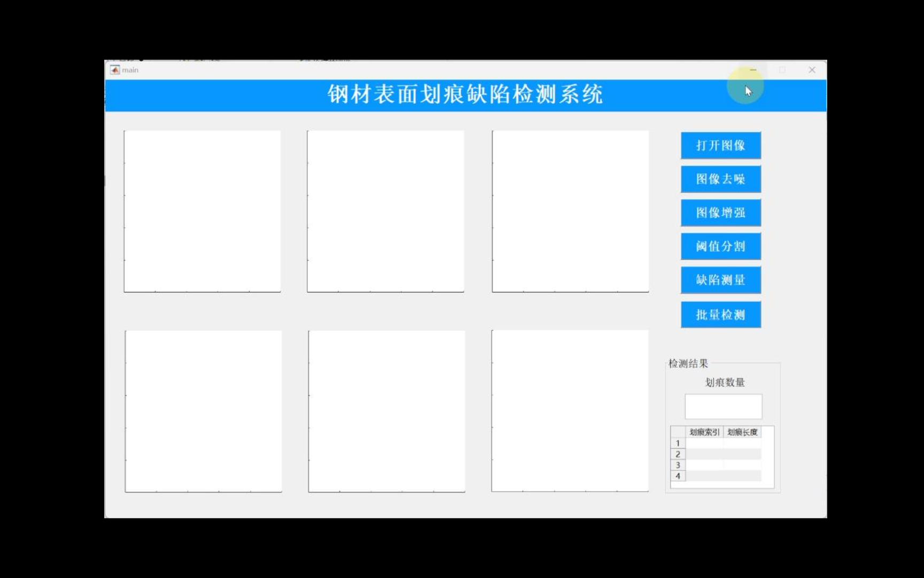Click the 钢材表面划痕缺陷检测系统 title banner
This screenshot has height=578, width=924.
465,95
